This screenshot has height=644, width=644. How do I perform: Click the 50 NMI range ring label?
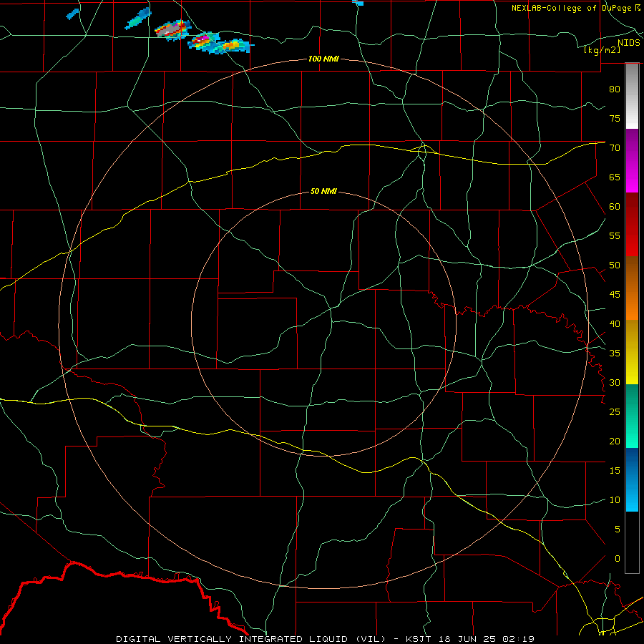[323, 191]
